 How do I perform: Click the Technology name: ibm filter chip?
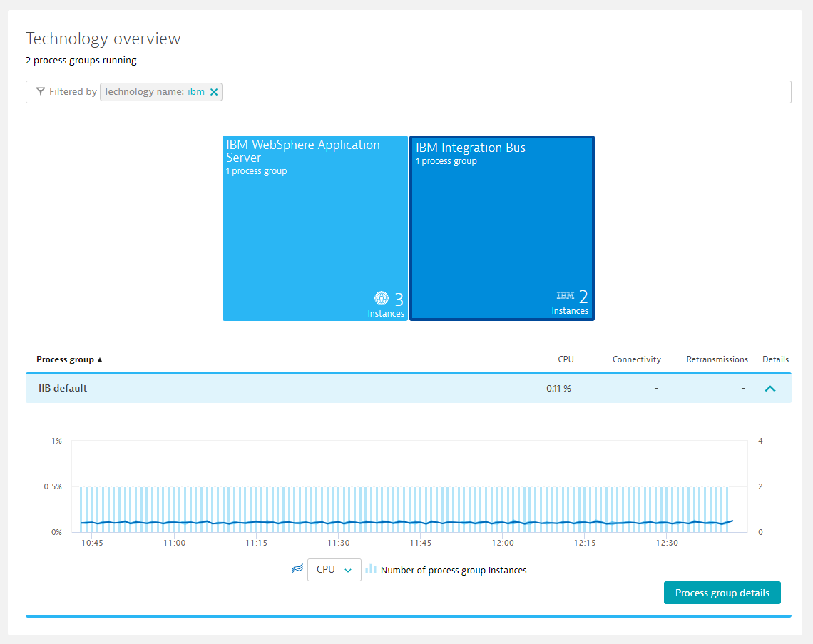[x=160, y=92]
